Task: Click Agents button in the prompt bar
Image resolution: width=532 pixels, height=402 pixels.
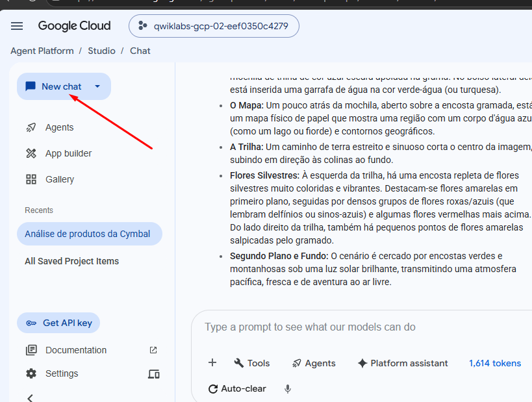Action: pos(314,363)
